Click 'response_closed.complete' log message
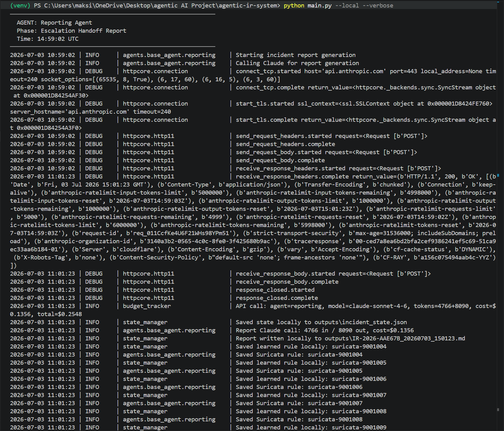 [x=277, y=298]
